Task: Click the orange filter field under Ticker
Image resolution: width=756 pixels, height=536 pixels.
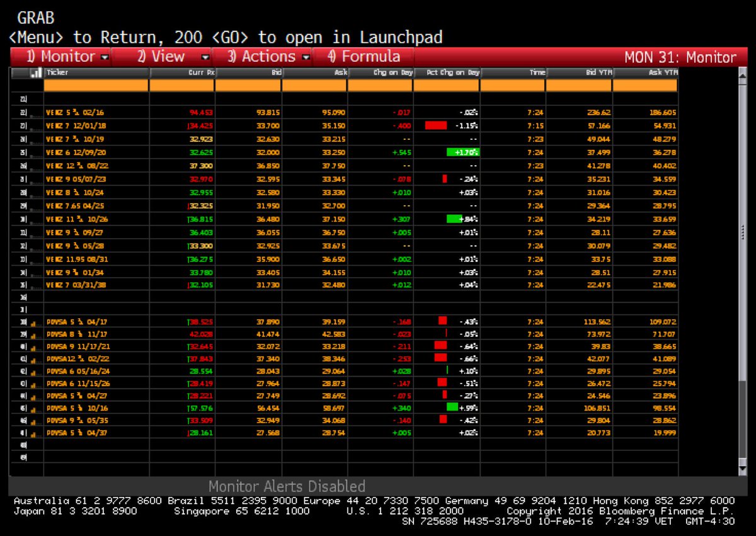Action: pos(96,86)
